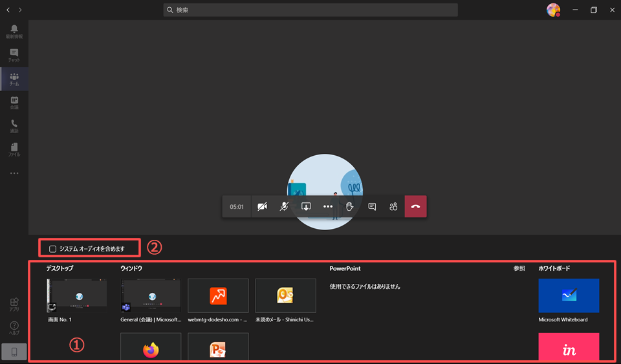The height and width of the screenshot is (364, 621).
Task: Show the participants list
Action: (393, 206)
